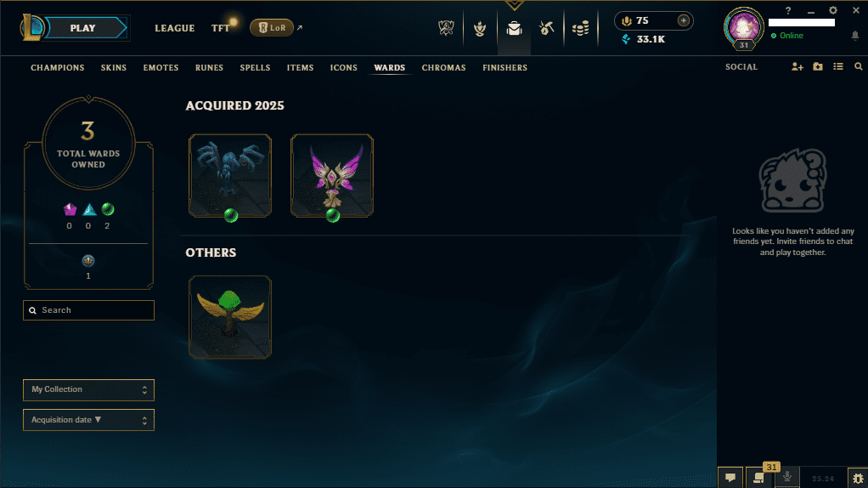Screen dimensions: 868x488
Task: Open the Store coins icon
Action: click(x=580, y=28)
